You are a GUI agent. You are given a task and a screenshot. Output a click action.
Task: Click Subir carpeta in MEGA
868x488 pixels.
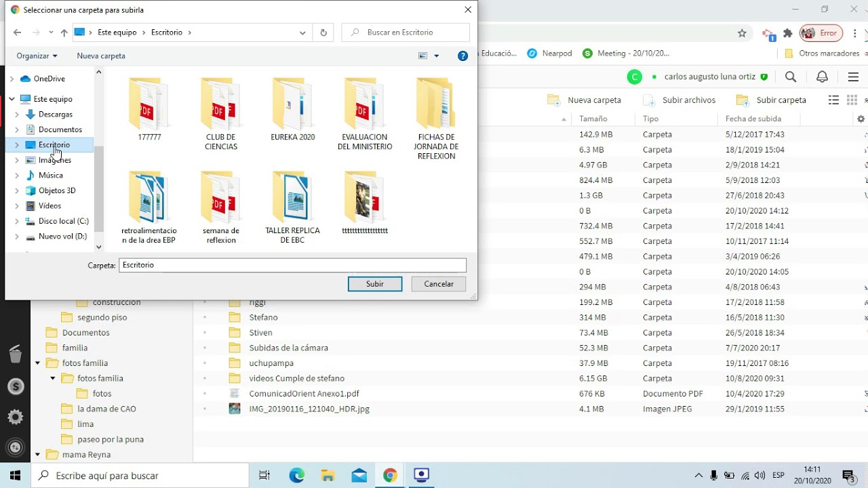pyautogui.click(x=772, y=100)
